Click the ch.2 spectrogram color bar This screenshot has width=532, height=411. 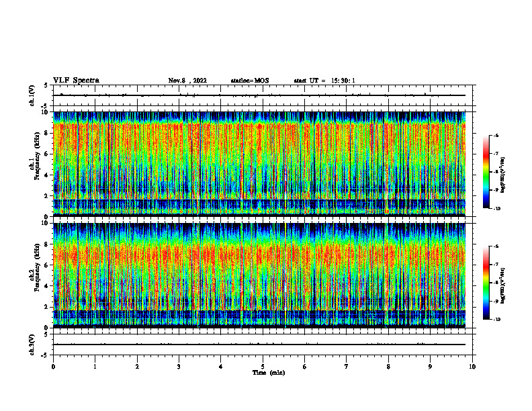click(x=486, y=283)
